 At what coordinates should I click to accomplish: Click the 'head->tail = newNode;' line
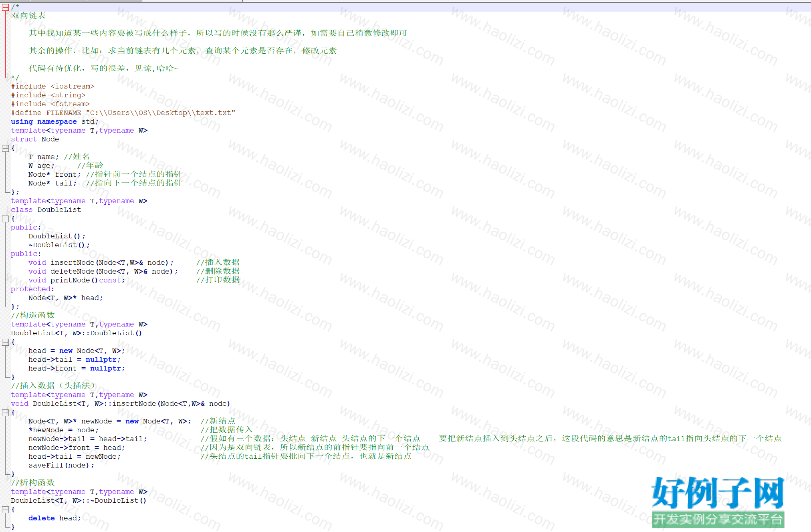pos(75,456)
